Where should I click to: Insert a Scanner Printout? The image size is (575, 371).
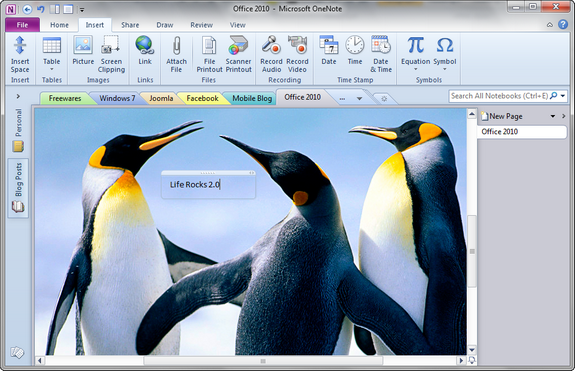(x=238, y=54)
